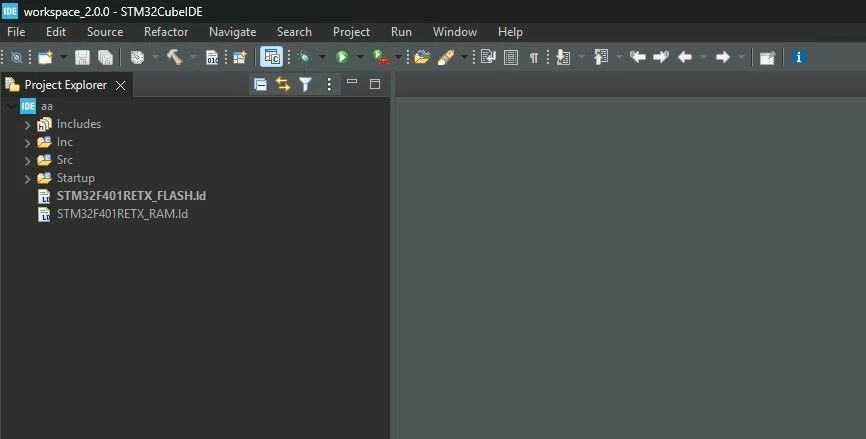This screenshot has width=866, height=439.
Task: Select the Startup folder label
Action: 76,178
